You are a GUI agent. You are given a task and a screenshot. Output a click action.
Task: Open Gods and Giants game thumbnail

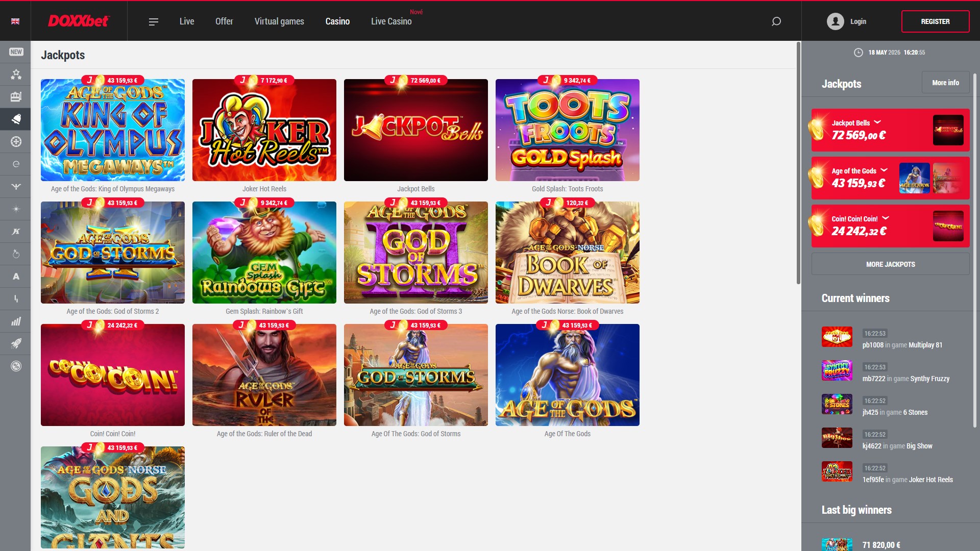[113, 497]
